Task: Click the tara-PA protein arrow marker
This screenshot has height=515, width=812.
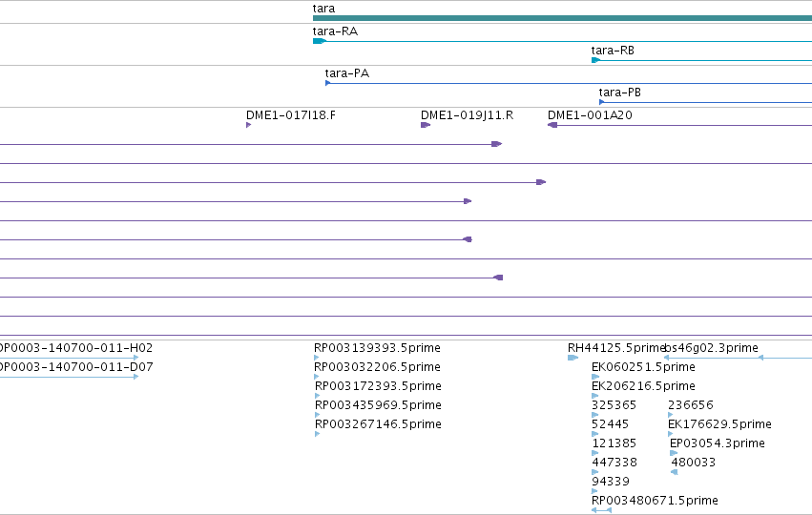Action: point(328,83)
